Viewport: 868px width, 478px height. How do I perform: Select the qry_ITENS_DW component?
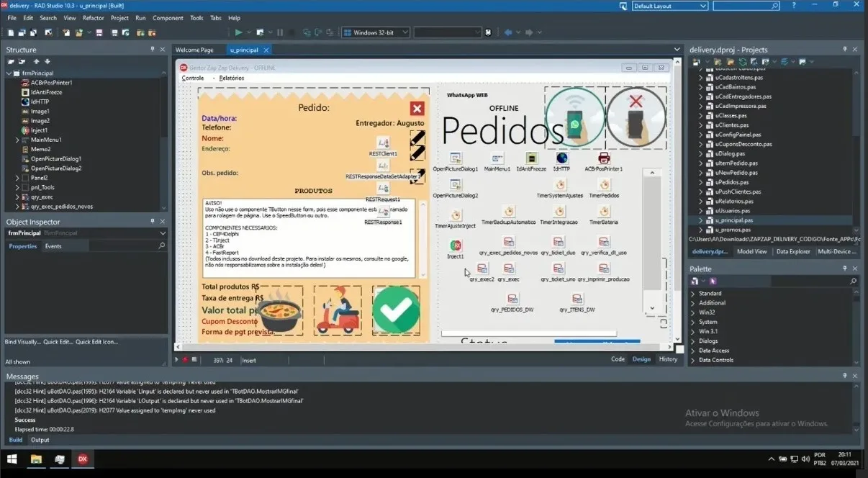pyautogui.click(x=577, y=299)
